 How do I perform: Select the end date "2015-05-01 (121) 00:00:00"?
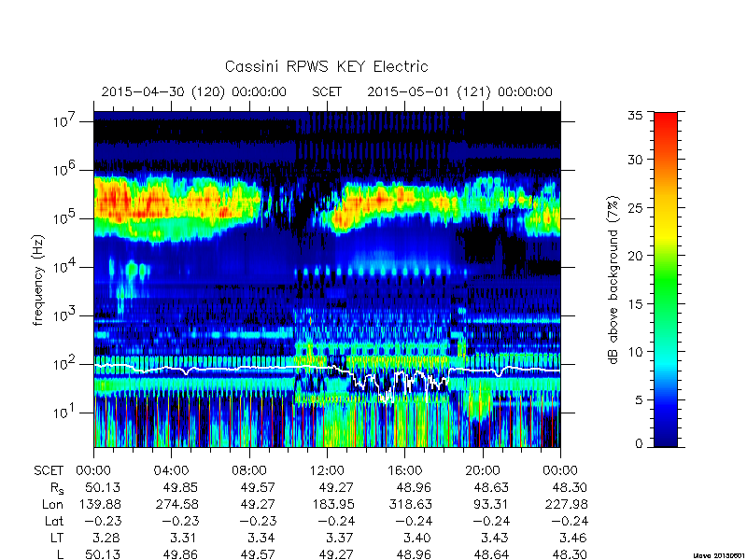click(x=459, y=91)
